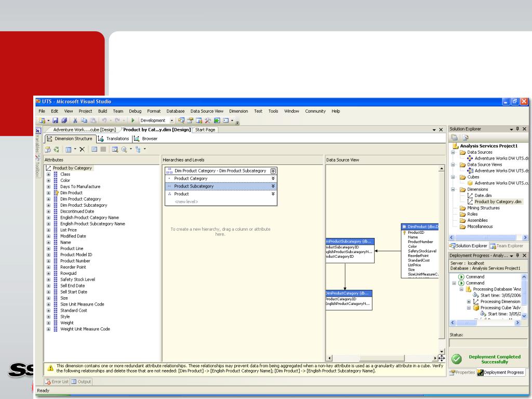Screen dimensions: 532x399
Task: Select Product by Category.dim in Solution Explorer
Action: pos(498,202)
